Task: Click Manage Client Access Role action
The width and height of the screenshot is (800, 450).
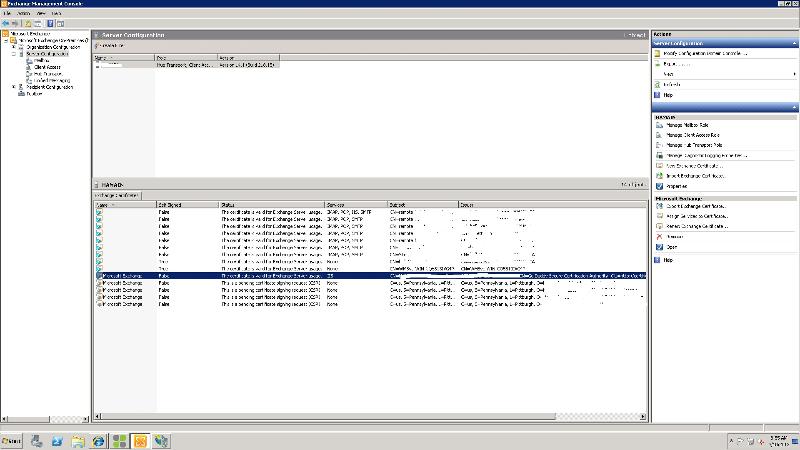Action: [692, 135]
